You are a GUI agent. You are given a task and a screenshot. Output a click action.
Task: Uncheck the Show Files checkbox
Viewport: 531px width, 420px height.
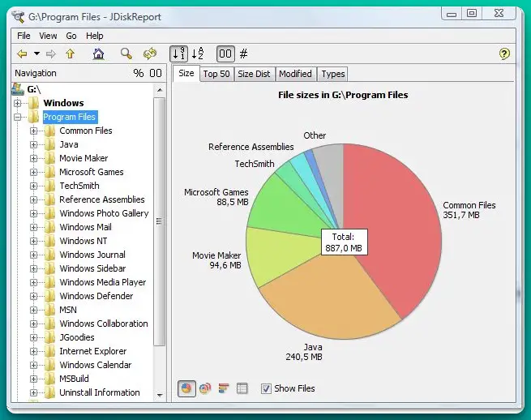266,388
